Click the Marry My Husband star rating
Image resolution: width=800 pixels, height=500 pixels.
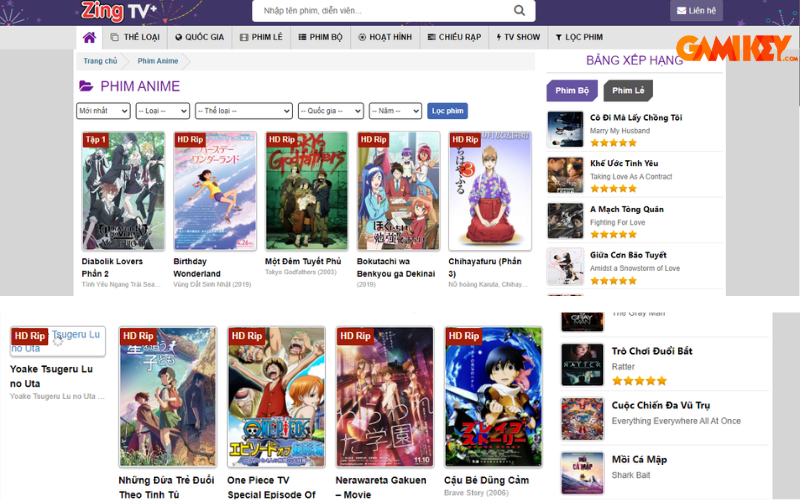coord(614,142)
